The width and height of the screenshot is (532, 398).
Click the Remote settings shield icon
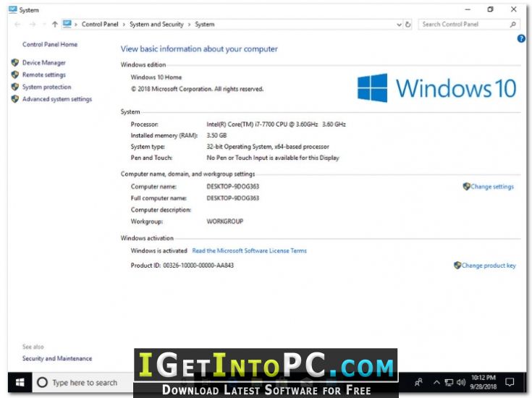click(15, 75)
